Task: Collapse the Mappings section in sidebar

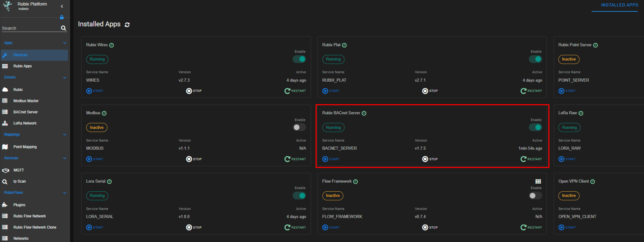Action: pyautogui.click(x=65, y=135)
